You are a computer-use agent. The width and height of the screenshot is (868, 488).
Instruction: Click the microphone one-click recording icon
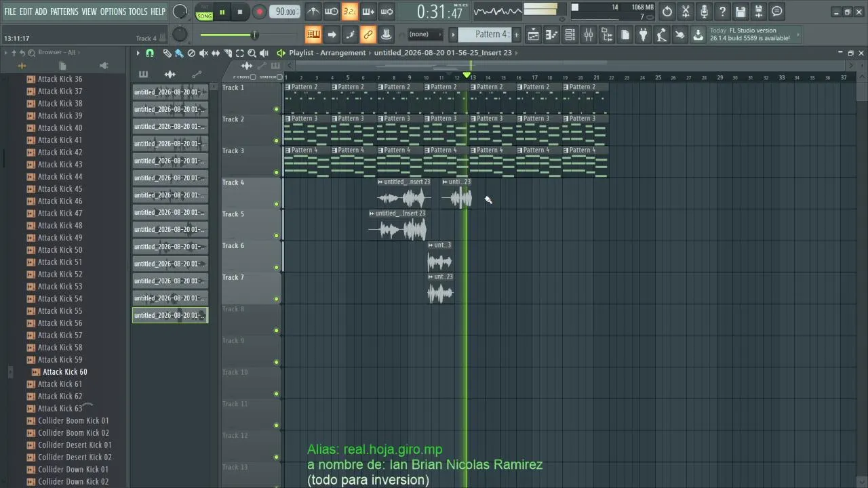point(704,12)
